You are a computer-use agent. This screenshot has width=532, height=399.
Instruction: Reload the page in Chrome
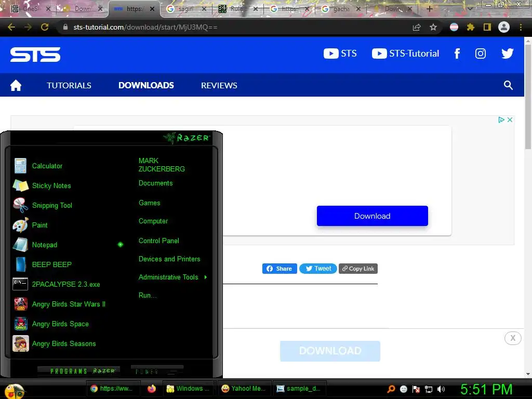(x=45, y=27)
